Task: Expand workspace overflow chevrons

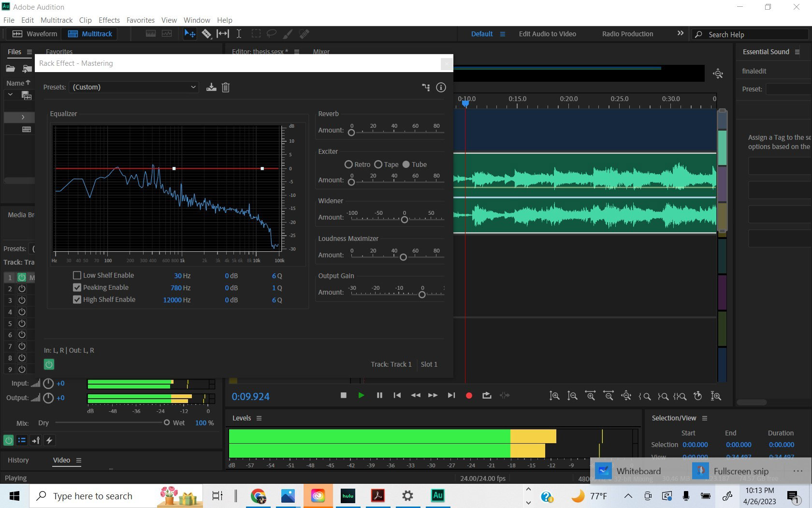Action: point(681,33)
